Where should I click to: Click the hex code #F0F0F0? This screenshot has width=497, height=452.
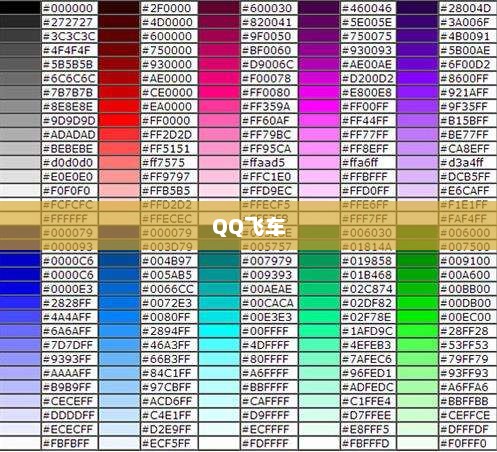click(x=67, y=191)
